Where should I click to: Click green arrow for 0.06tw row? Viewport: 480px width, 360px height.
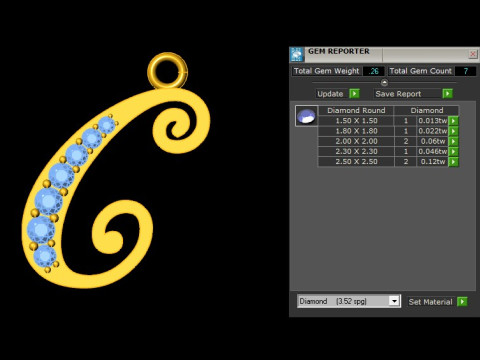pyautogui.click(x=453, y=141)
